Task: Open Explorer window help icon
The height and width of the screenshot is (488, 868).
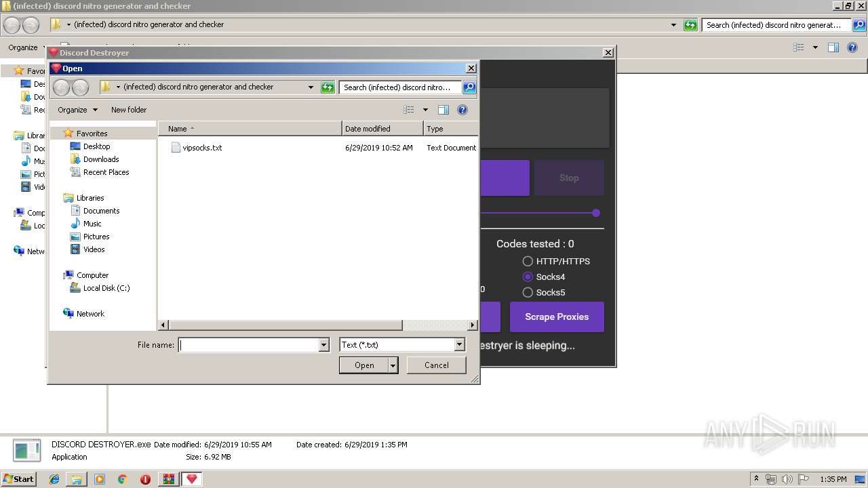Action: pos(852,47)
